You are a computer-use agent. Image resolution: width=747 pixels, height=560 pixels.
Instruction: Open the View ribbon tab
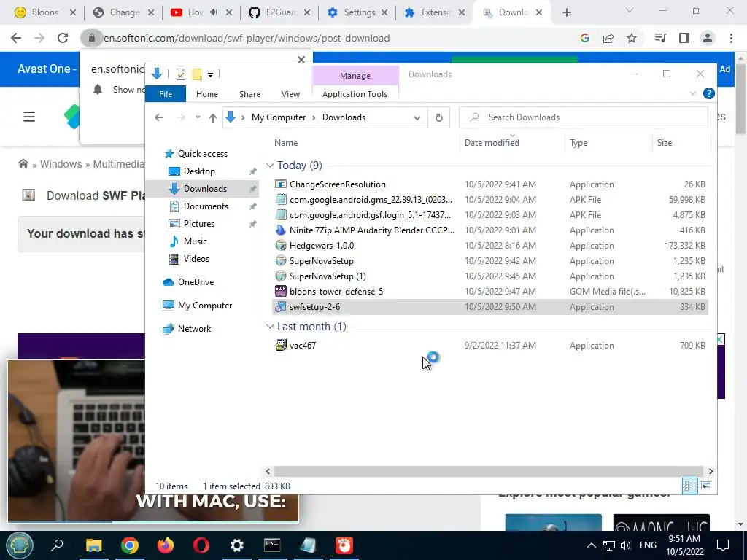(290, 94)
